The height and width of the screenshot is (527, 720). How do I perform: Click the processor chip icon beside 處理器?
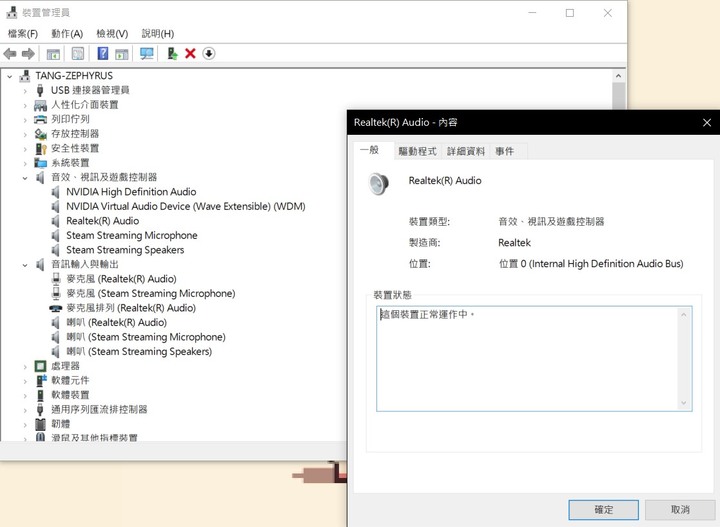[x=40, y=366]
